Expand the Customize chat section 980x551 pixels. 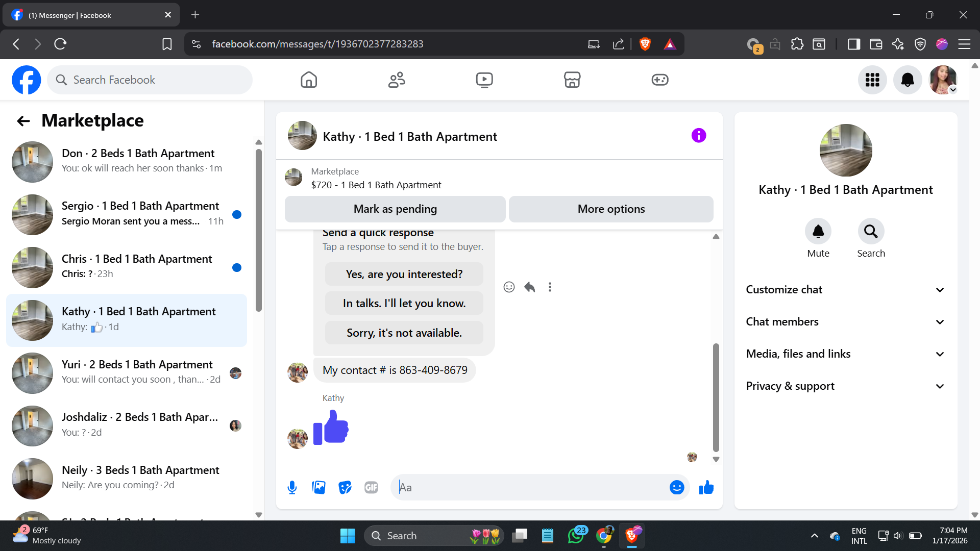click(845, 290)
